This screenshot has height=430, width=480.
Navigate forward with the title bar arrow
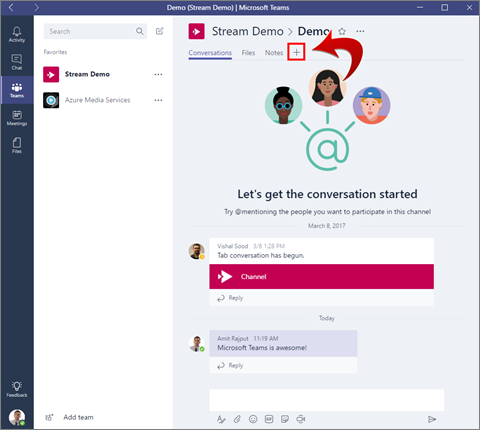(x=36, y=7)
